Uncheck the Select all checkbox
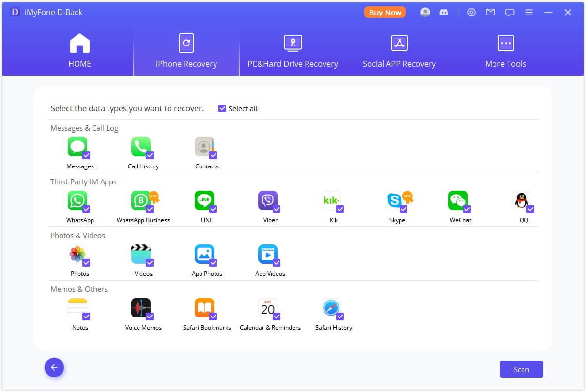The image size is (586, 392). (222, 108)
